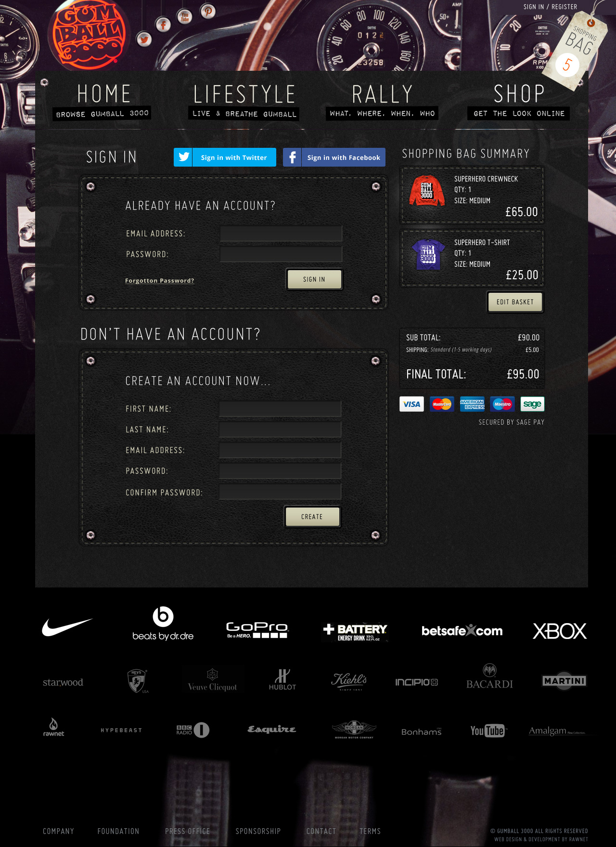Focus the sign-in Email Address field

(281, 234)
